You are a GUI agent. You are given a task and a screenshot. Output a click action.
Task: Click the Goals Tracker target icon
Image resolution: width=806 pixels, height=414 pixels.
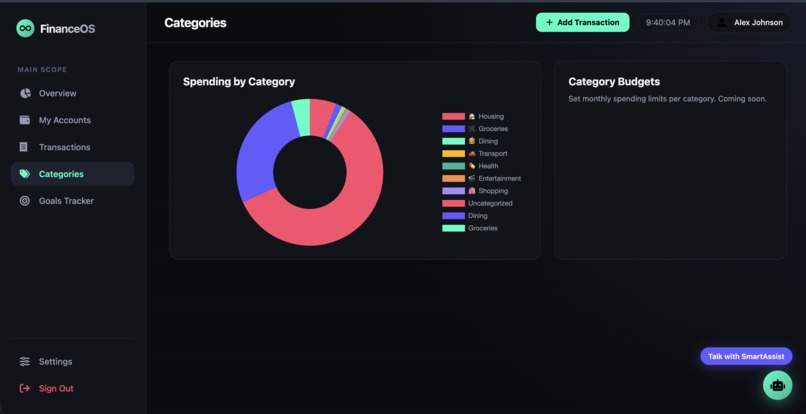(25, 201)
